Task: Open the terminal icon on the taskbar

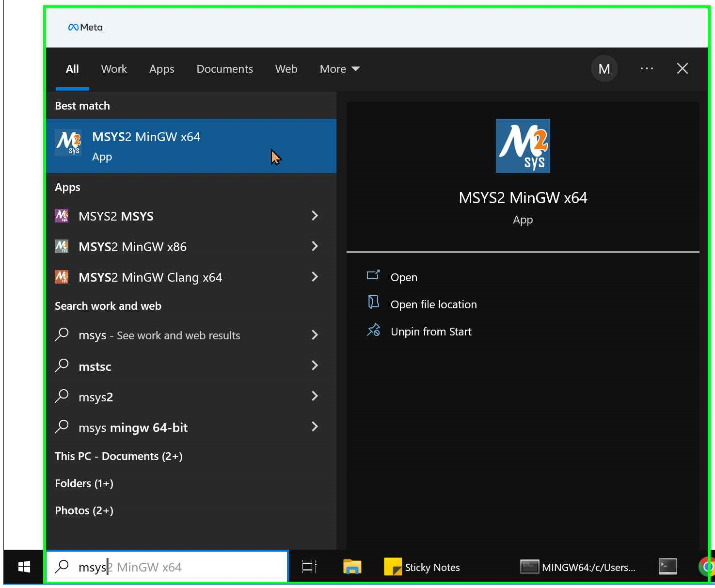Action: (x=667, y=566)
